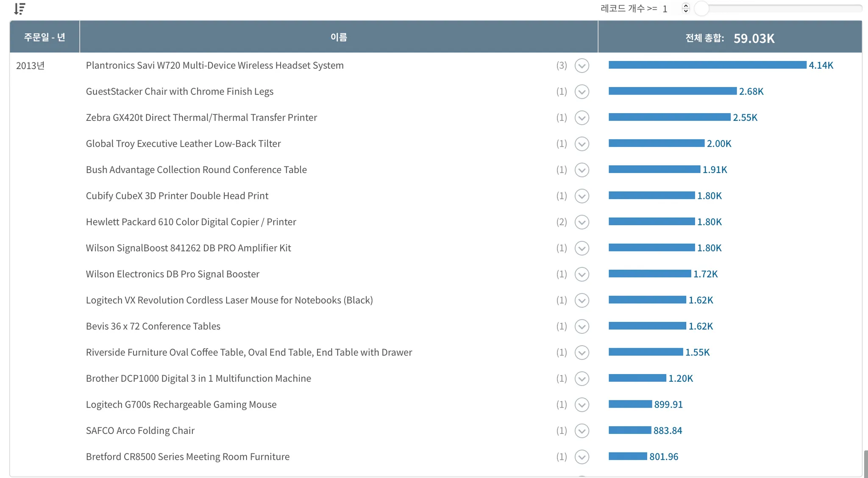Viewport: 868px width, 478px height.
Task: Open chevron next to Logitech VX Revolution mouse
Action: [x=581, y=300]
